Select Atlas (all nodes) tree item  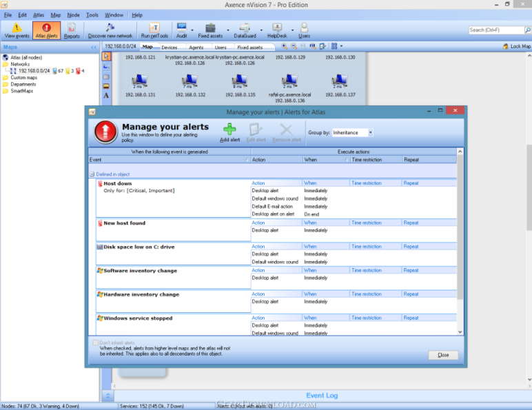coord(26,57)
